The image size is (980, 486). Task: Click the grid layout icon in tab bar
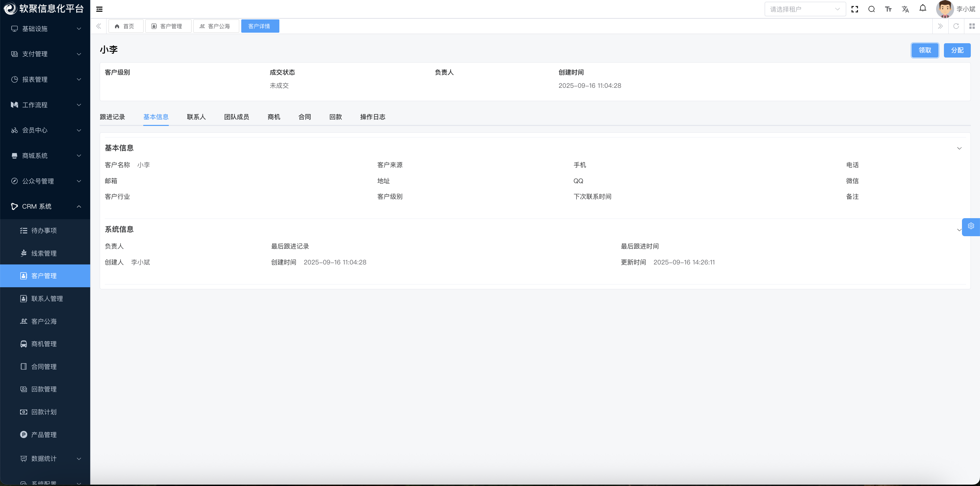pyautogui.click(x=971, y=26)
